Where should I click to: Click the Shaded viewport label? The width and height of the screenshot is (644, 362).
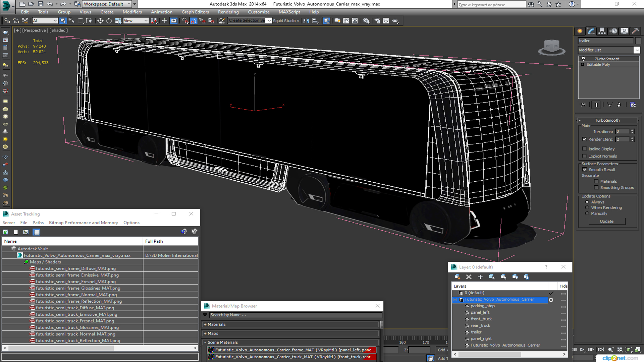pyautogui.click(x=58, y=30)
